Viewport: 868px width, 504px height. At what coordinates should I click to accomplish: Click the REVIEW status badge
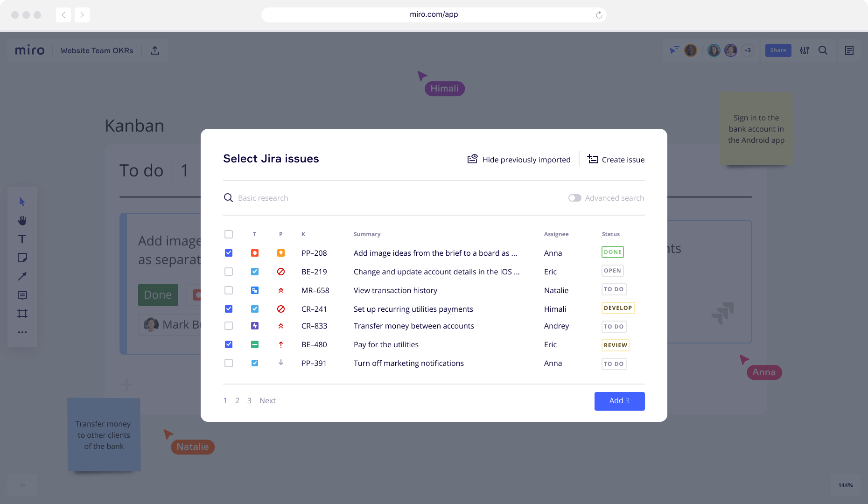click(615, 345)
